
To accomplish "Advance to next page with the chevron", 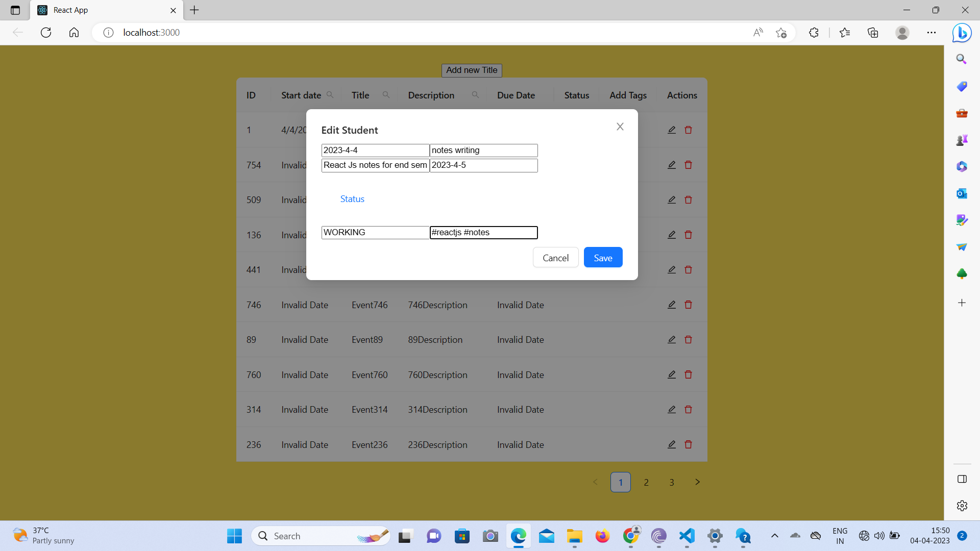I will (x=697, y=482).
